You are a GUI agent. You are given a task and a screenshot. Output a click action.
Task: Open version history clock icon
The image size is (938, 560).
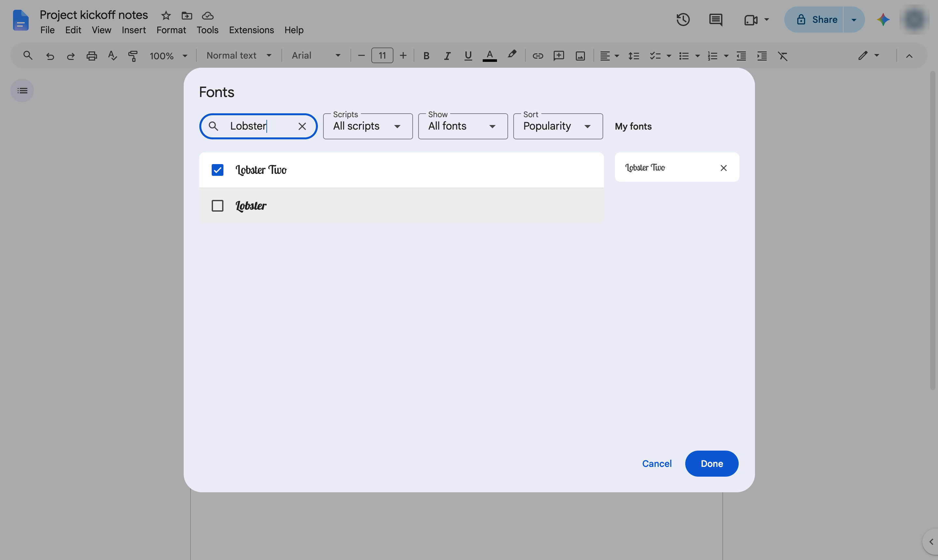point(683,20)
